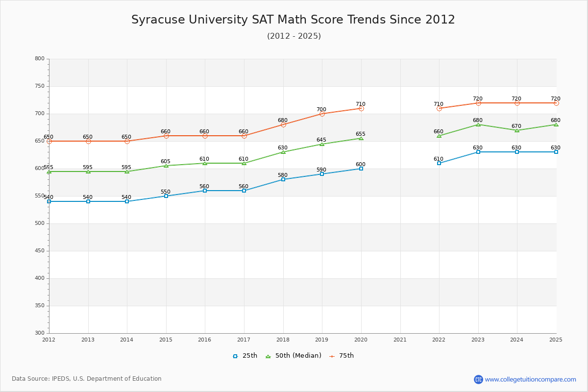Click the 2014 25th percentile marker (540)
588x392 pixels.
point(127,201)
